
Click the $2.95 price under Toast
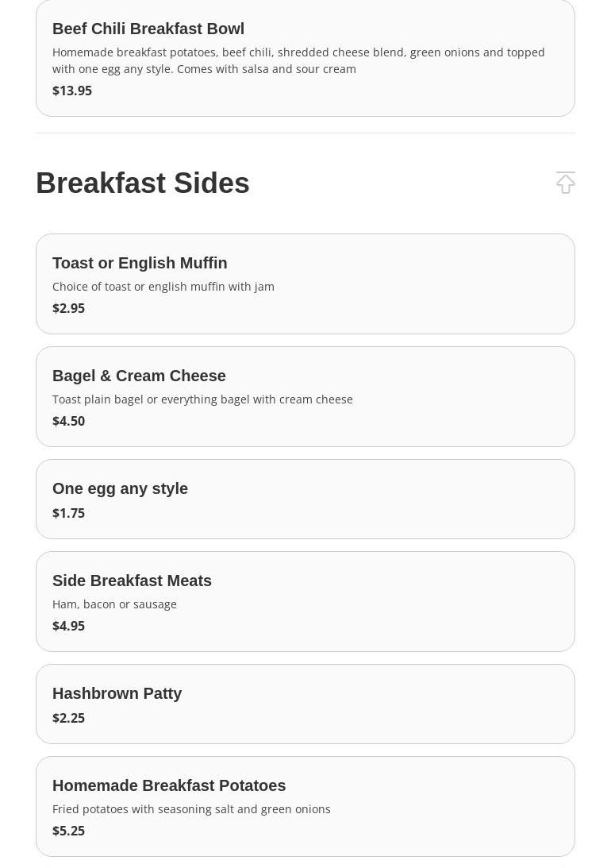pyautogui.click(x=68, y=308)
